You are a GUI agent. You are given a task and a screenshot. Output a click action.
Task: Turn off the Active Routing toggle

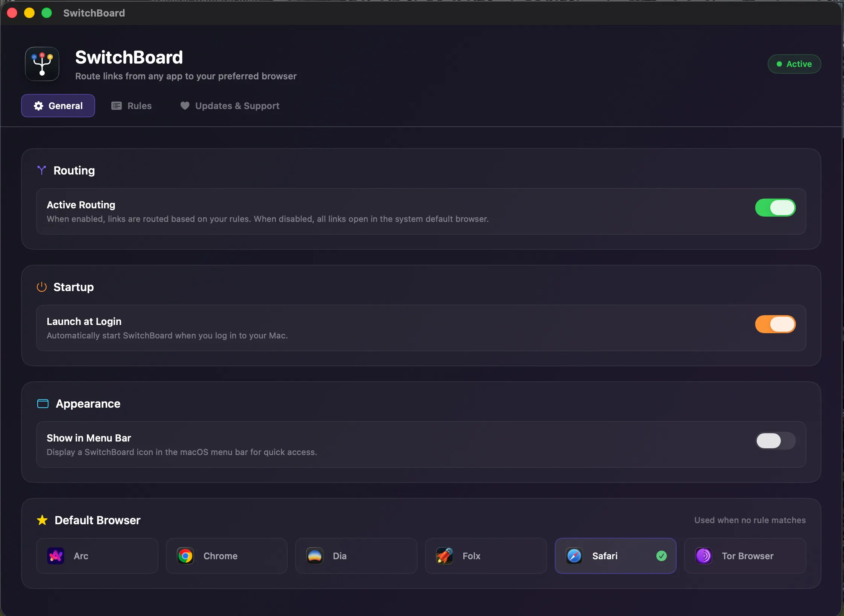[x=775, y=208]
